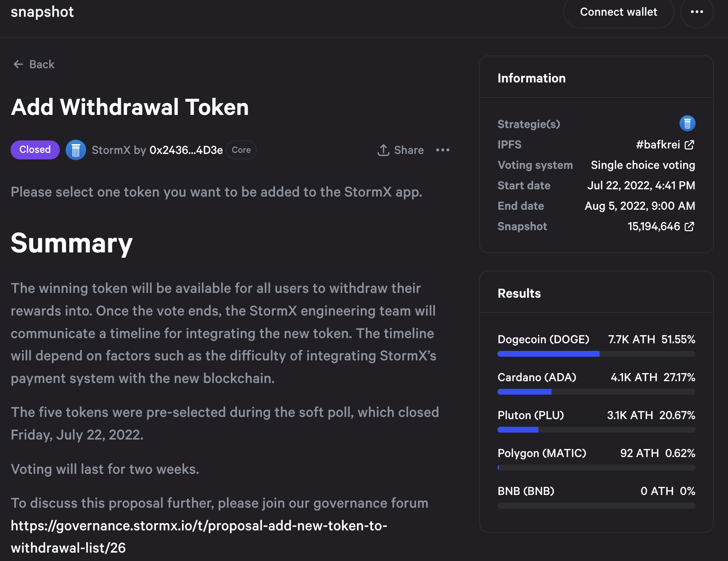Open author address 0x2436...4D3e
Viewport: 728px width, 561px height.
186,150
